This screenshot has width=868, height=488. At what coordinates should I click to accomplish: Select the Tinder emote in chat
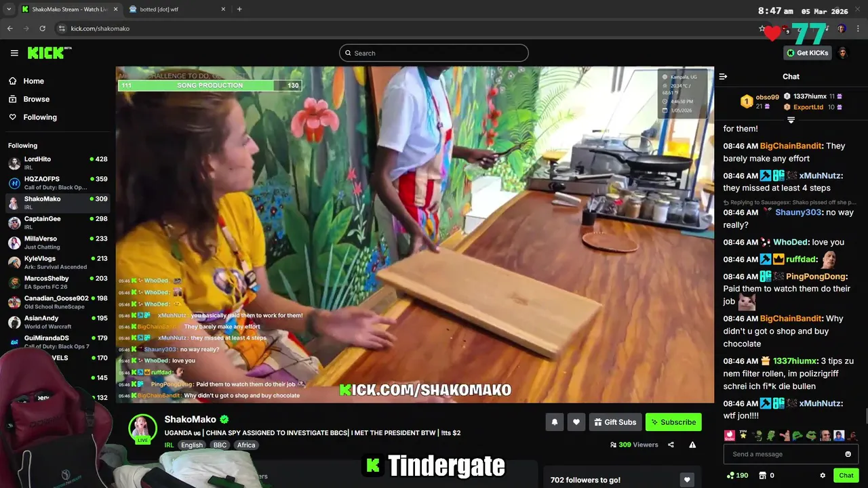click(730, 435)
